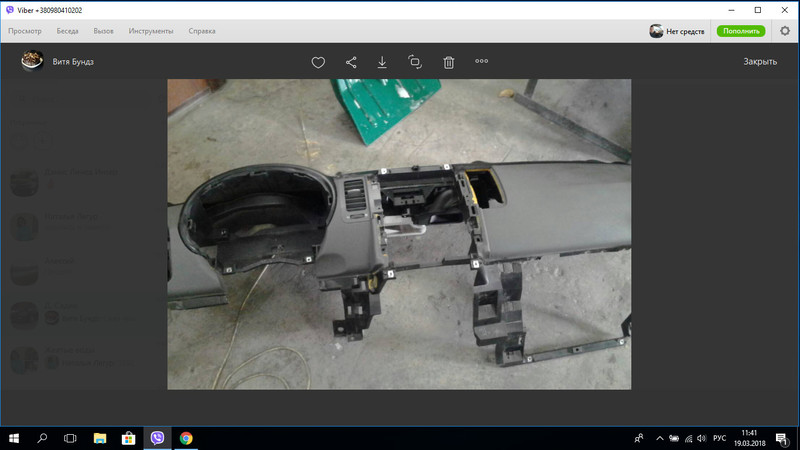Open the Инструменты menu
This screenshot has height=450, width=800.
tap(150, 31)
